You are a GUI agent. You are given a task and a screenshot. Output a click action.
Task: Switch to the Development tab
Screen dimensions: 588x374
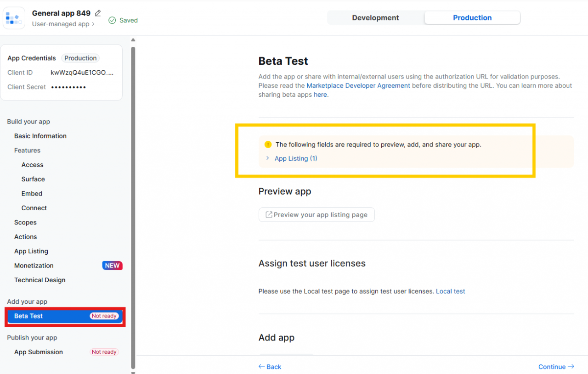(x=375, y=18)
